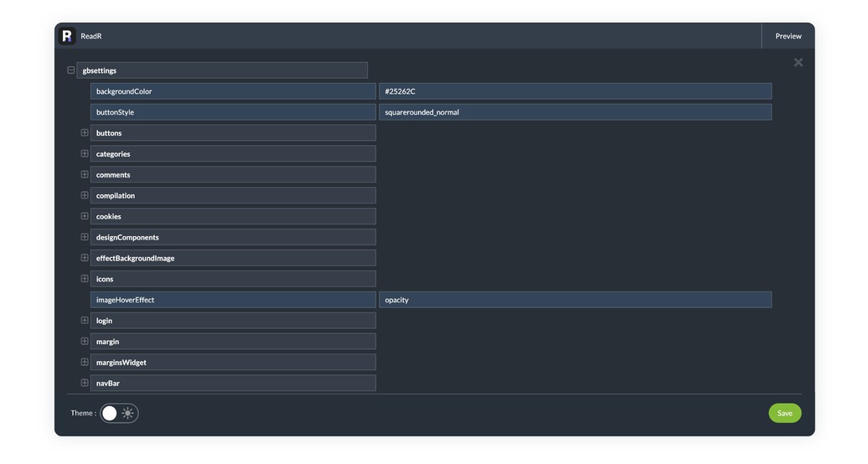Expand the login node
This screenshot has height=464, width=868.
pos(85,321)
